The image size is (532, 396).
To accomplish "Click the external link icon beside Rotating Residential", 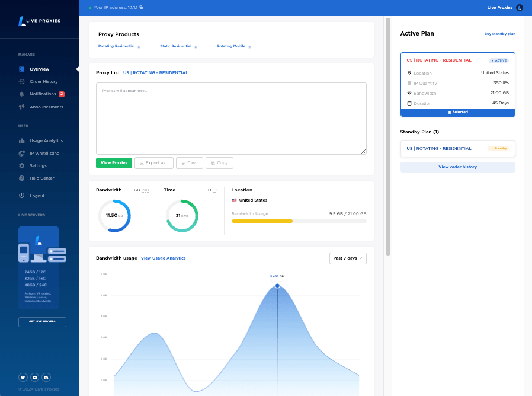I will pyautogui.click(x=139, y=47).
